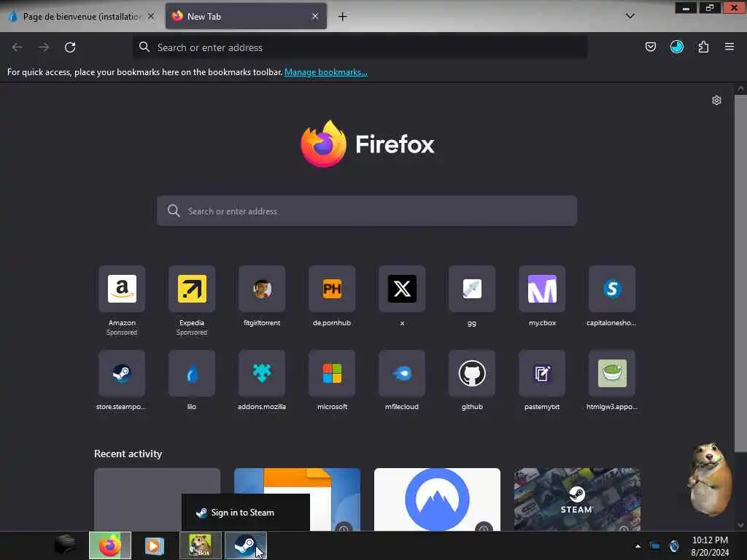The height and width of the screenshot is (560, 747).
Task: Close the New Tab tab
Action: click(x=315, y=16)
